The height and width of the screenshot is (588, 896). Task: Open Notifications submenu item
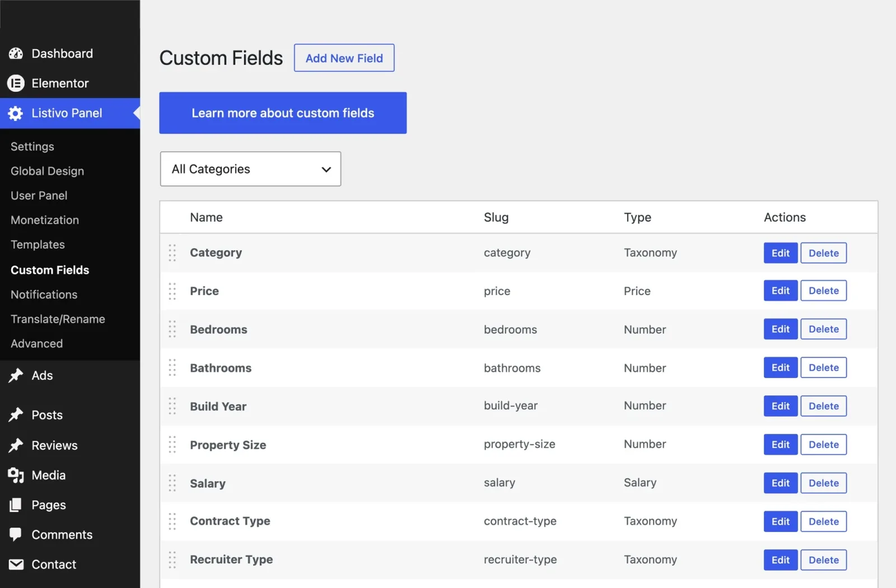tap(44, 295)
